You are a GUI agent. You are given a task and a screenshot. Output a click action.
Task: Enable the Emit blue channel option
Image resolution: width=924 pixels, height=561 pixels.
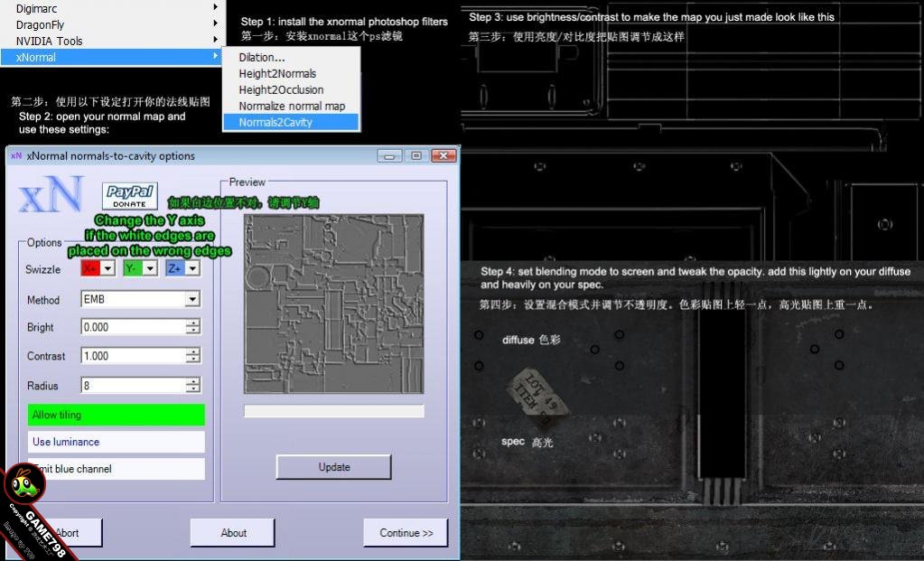(117, 469)
